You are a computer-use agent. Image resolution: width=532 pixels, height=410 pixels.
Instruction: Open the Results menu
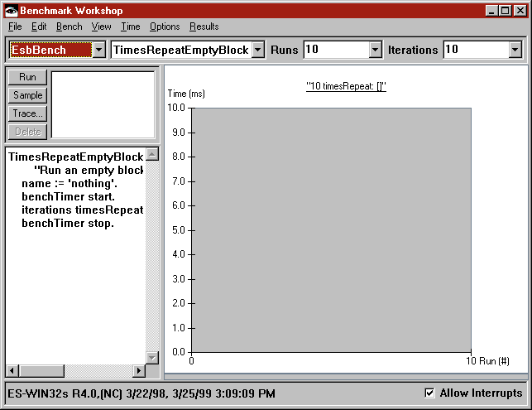(204, 27)
